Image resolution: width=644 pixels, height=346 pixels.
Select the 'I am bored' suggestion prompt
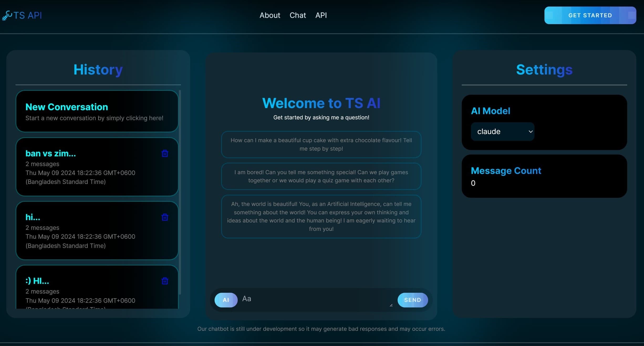(321, 176)
